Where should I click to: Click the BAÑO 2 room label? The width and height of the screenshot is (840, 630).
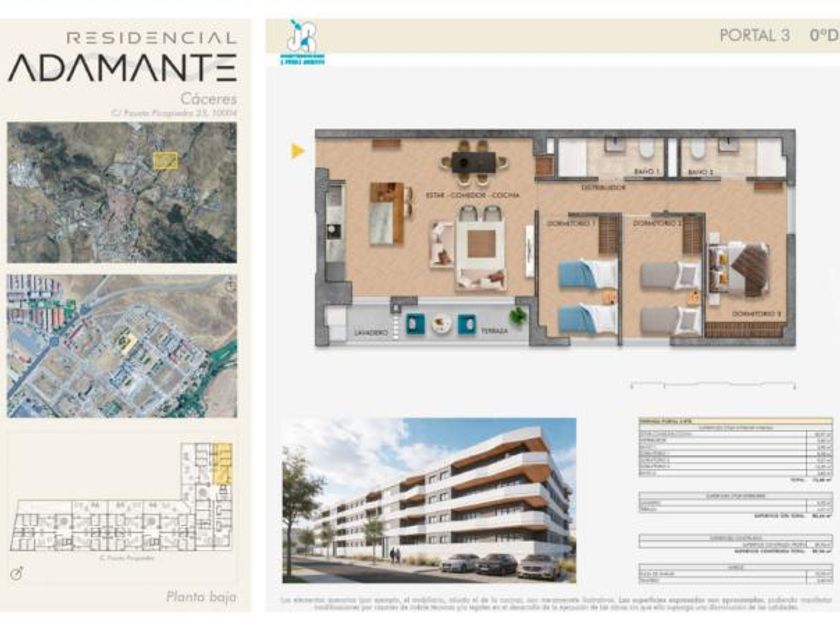pyautogui.click(x=701, y=172)
